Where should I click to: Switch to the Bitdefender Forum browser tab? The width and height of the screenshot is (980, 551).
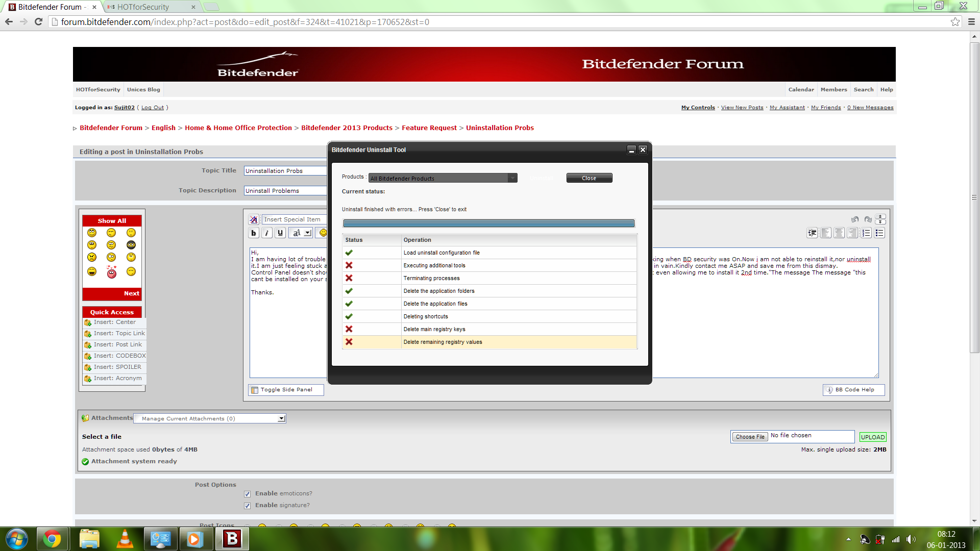pyautogui.click(x=53, y=7)
